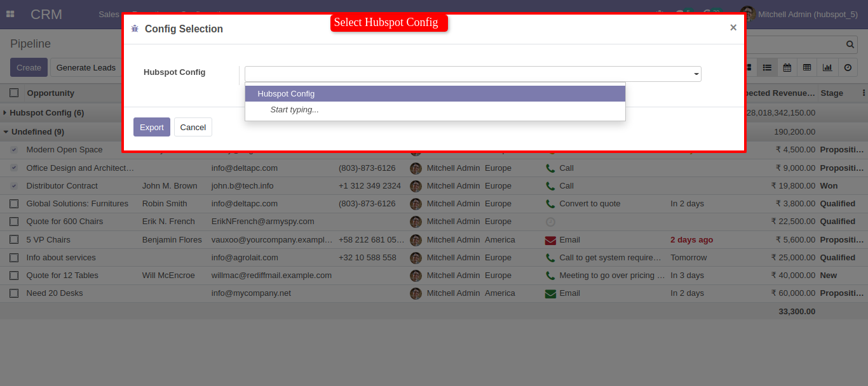The image size is (868, 386).
Task: Check the 5 VP Chairs row checkbox
Action: tap(14, 240)
